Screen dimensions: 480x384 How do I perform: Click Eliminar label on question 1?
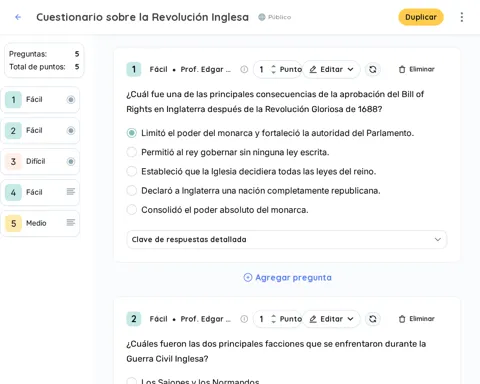[x=422, y=69]
